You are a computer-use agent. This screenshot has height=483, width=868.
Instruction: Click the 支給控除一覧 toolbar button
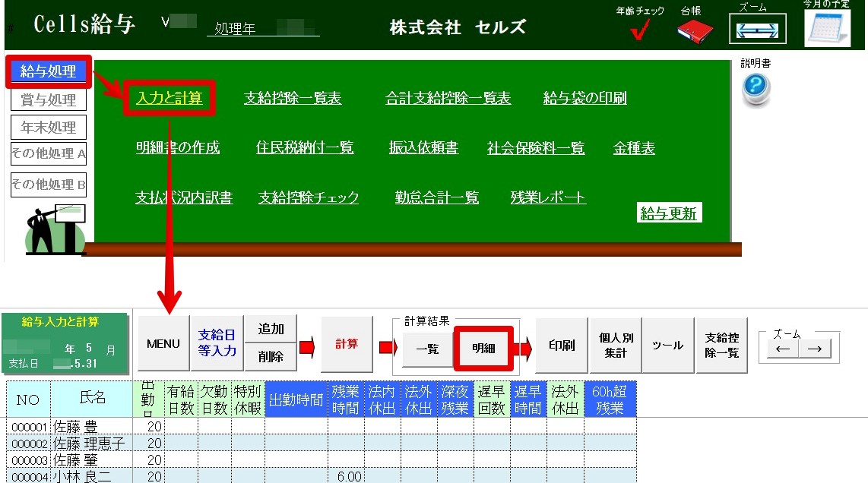coord(721,346)
